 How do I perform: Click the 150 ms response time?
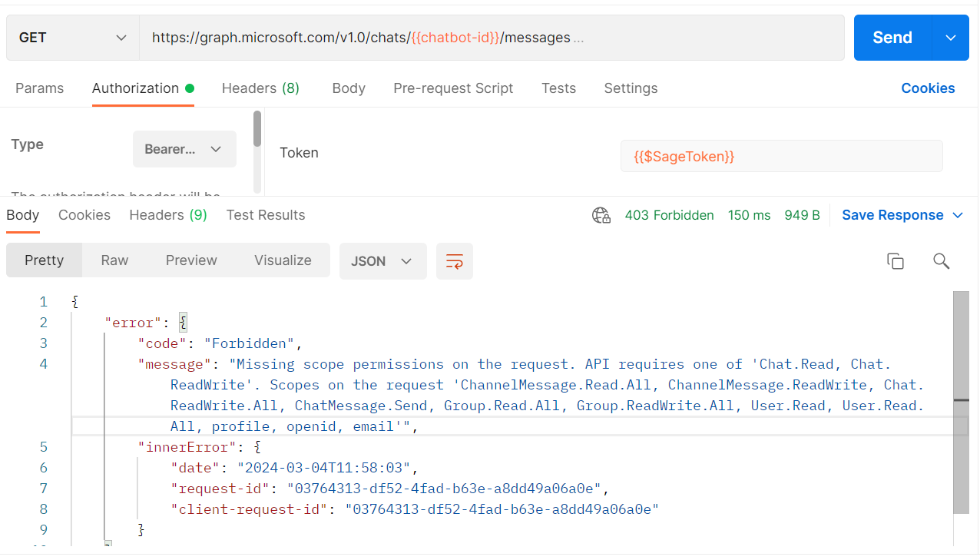[749, 215]
